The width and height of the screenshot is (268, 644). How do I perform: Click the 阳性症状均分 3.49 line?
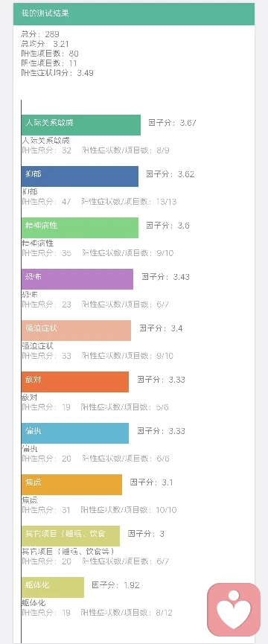(x=57, y=73)
